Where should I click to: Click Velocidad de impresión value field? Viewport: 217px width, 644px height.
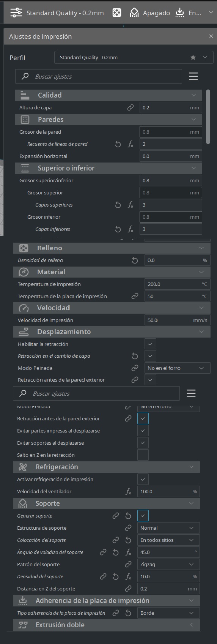(x=177, y=320)
